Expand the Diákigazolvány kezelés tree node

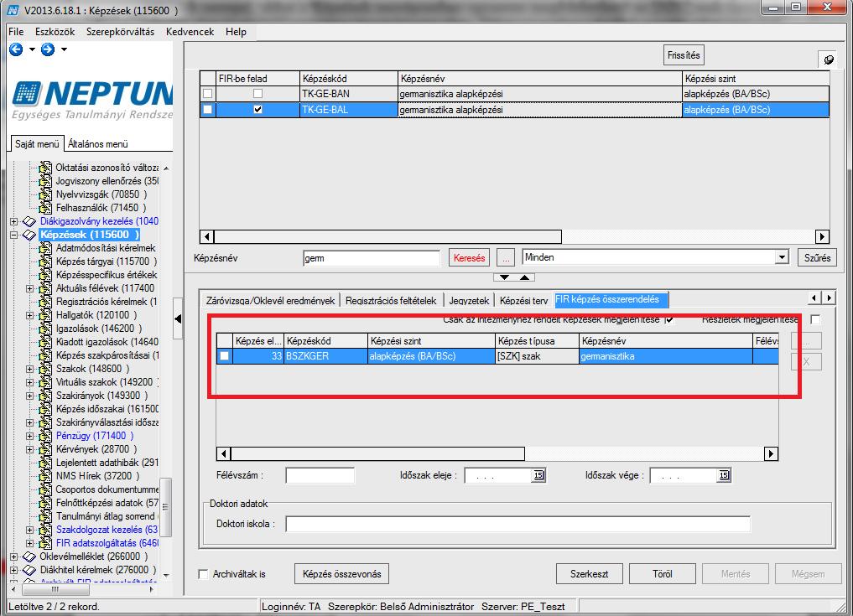pos(14,221)
